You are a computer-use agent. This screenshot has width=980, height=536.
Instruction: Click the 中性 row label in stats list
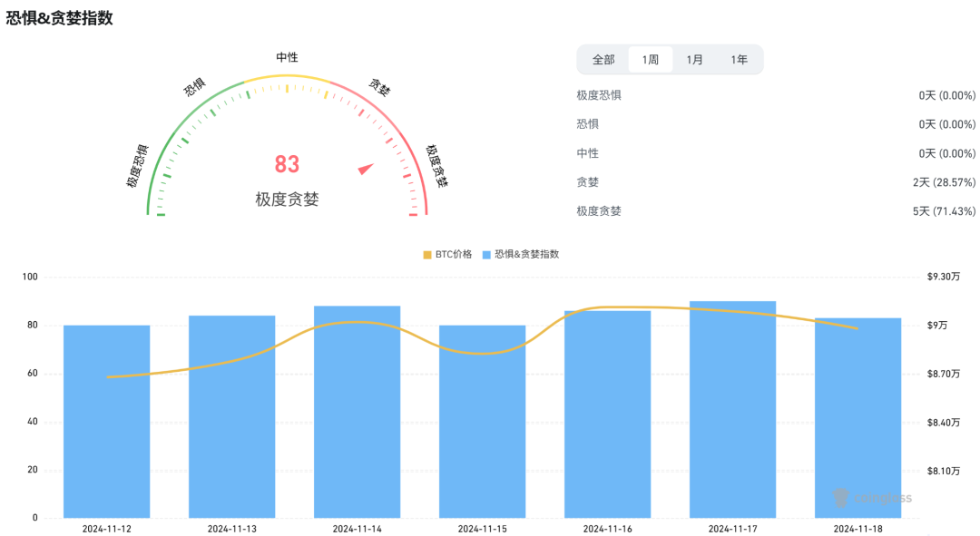tap(587, 153)
